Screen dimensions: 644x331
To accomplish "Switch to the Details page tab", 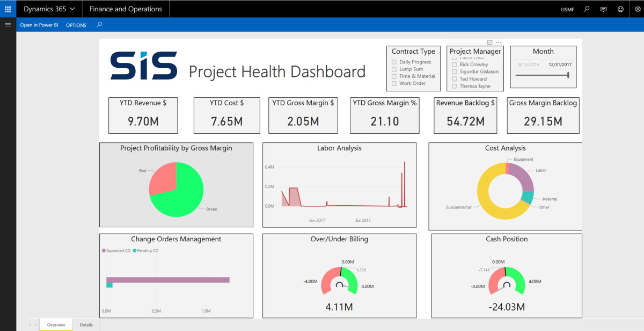I will (x=86, y=325).
